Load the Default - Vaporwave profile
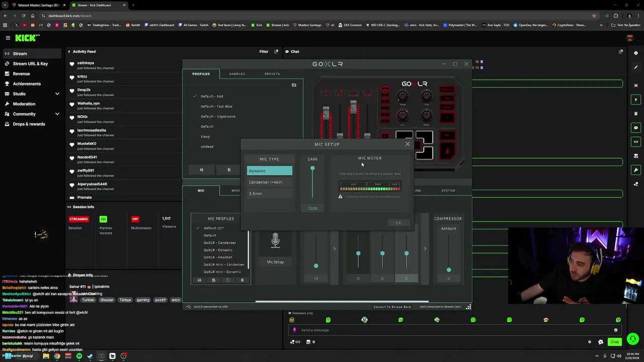The image size is (644, 362). click(x=218, y=116)
